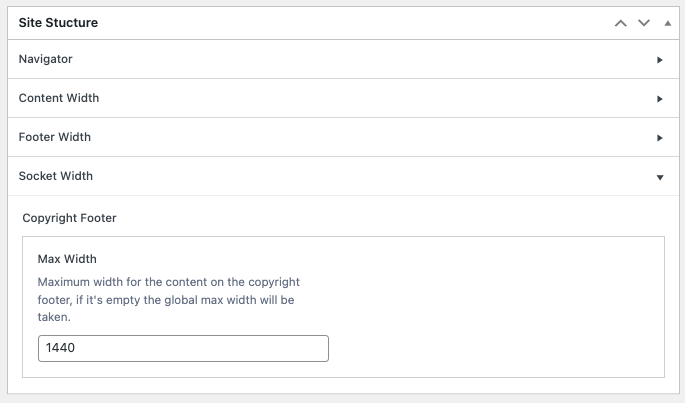685x403 pixels.
Task: Click the Max Width field label
Action: coord(66,259)
